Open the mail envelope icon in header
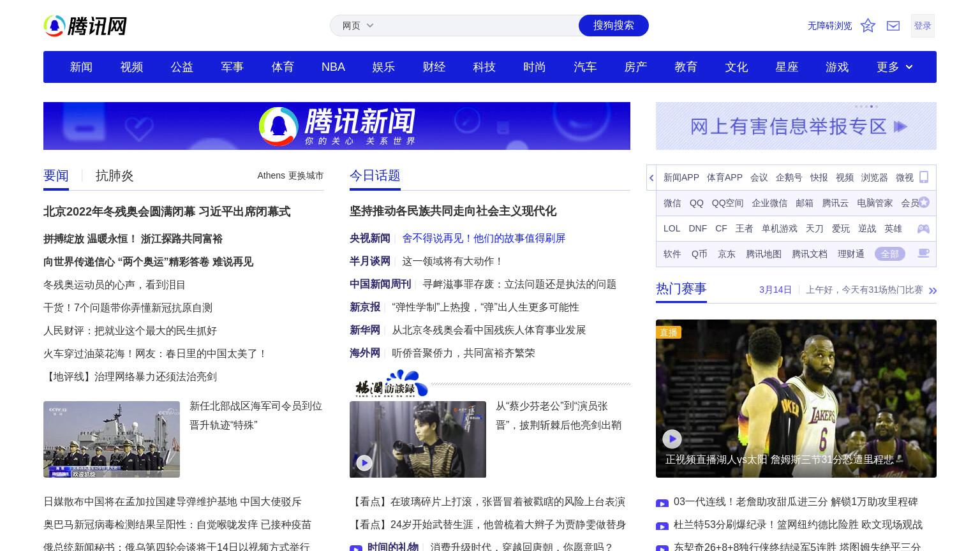The height and width of the screenshot is (551, 980). pyautogui.click(x=893, y=26)
